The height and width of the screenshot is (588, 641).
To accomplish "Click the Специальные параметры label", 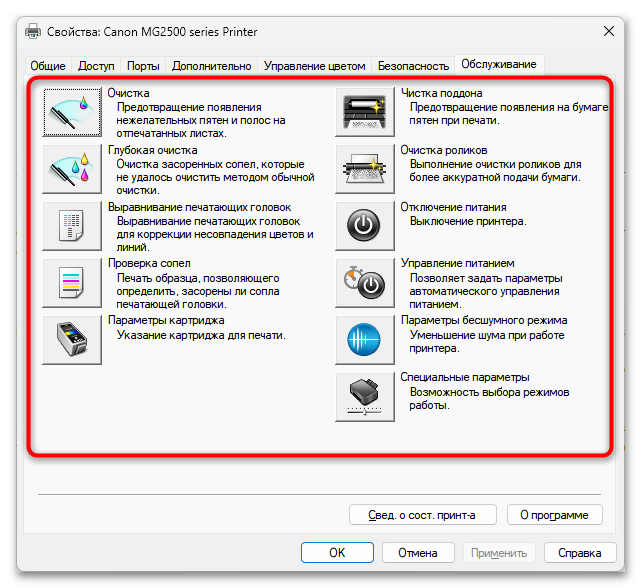I will tap(465, 377).
